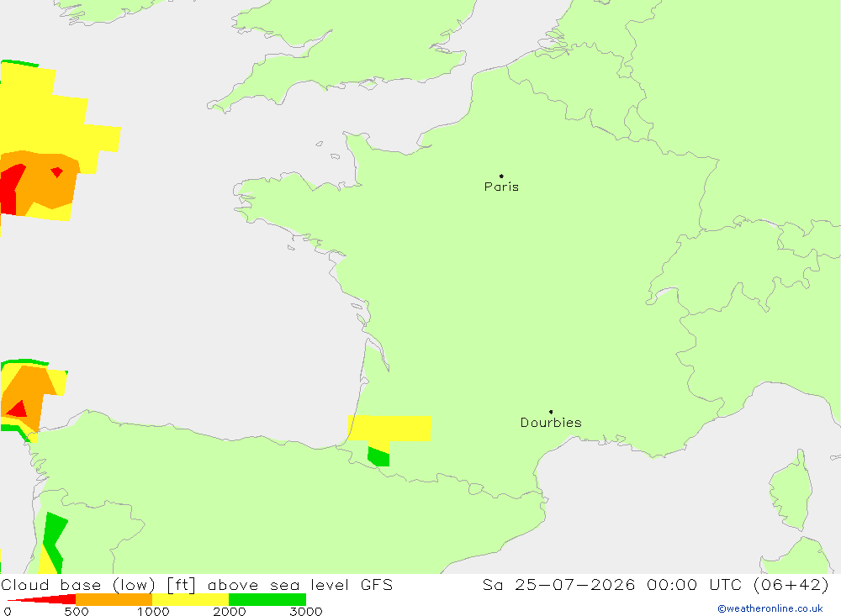Click the 'Cloud base (low) [ft]' title text
Viewport: 841px width, 616px height.
tap(98, 584)
